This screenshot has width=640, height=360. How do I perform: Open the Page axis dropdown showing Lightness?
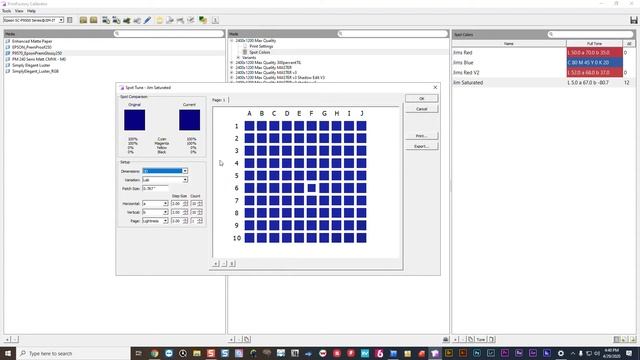click(165, 221)
